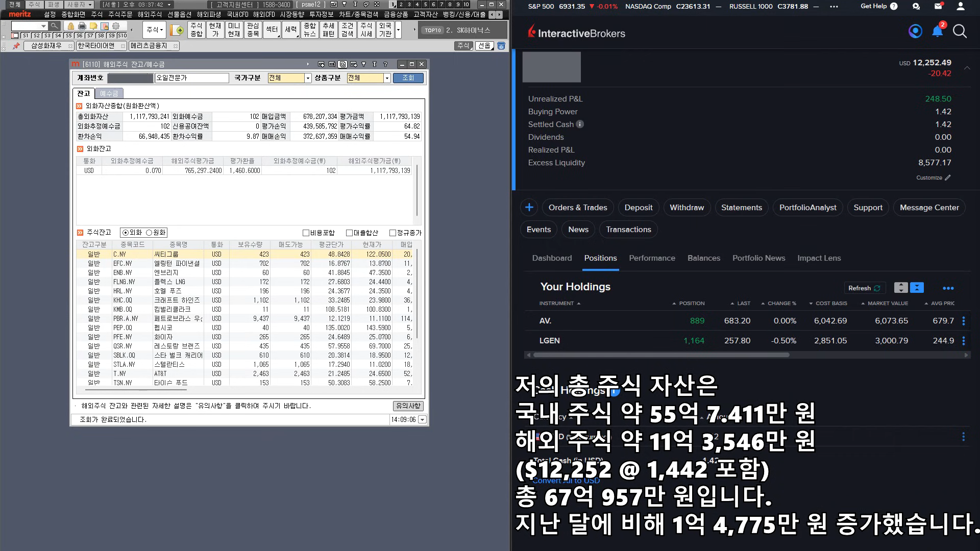This screenshot has height=551, width=980.
Task: Collapse the account summary chevron
Action: click(x=967, y=68)
